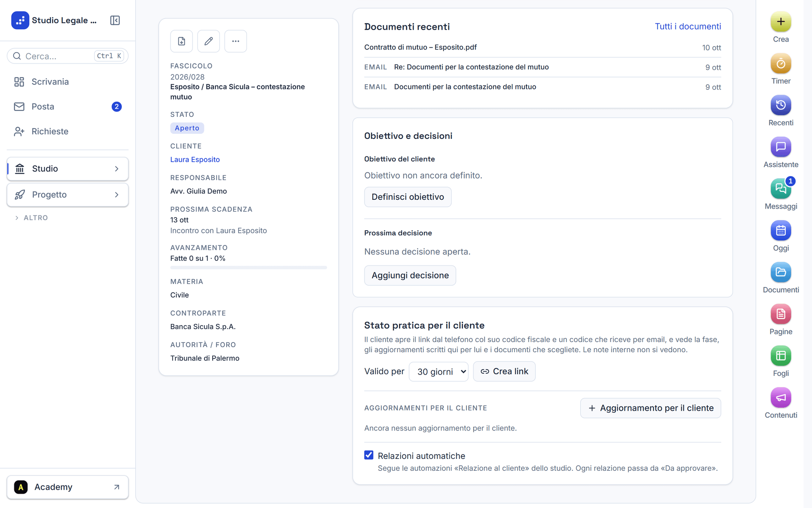Click the Cerca search field
Viewport: 812px width, 508px height.
point(68,56)
